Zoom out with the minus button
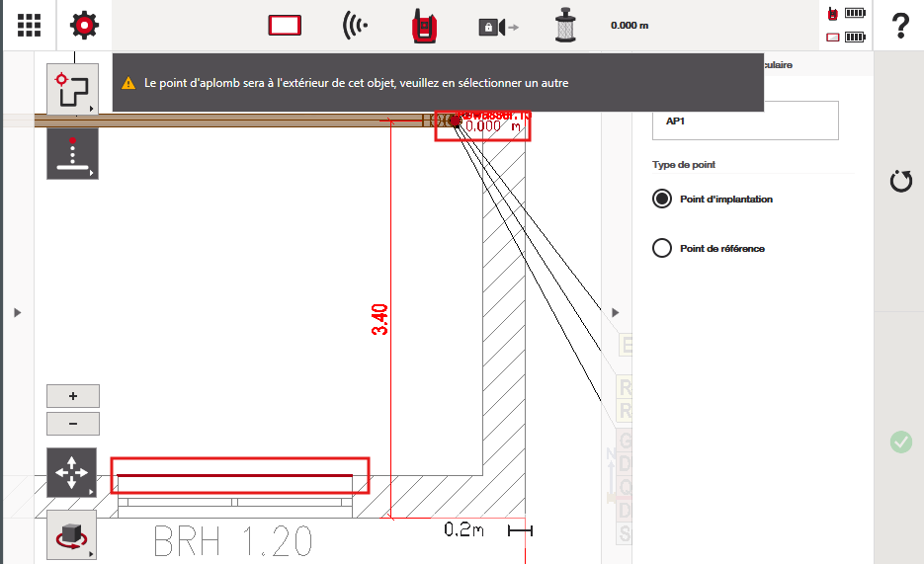The image size is (924, 564). tap(72, 425)
